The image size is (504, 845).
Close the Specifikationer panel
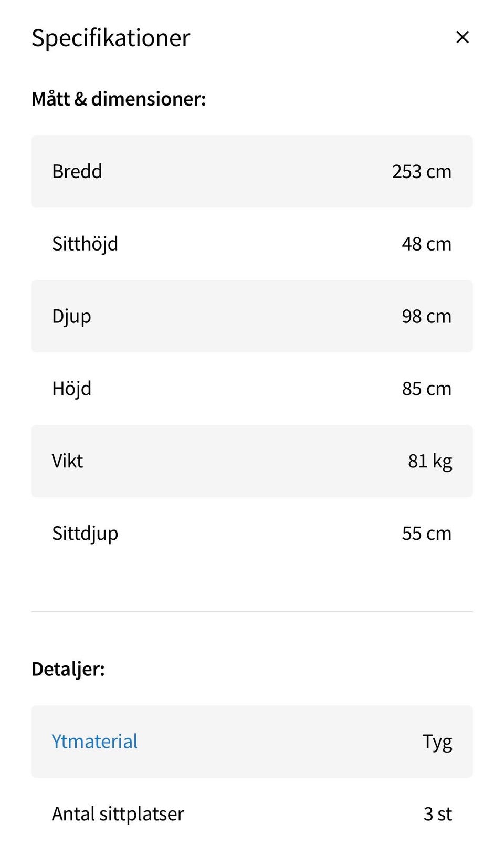(462, 37)
